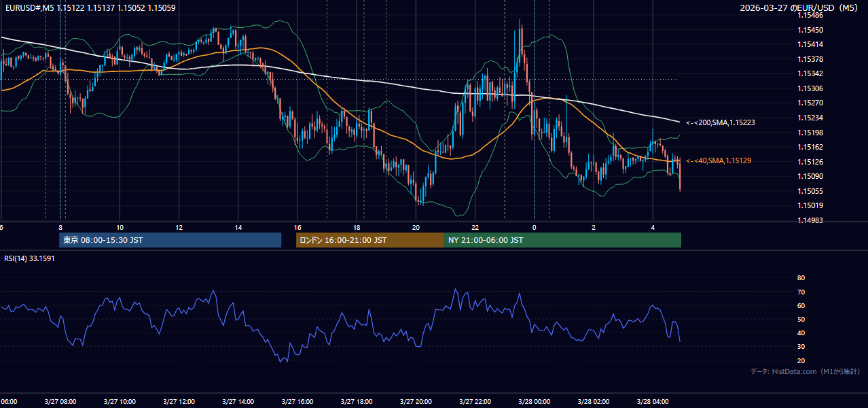This screenshot has height=408, width=868.
Task: Click RSI scale level 70
Action: 801,292
